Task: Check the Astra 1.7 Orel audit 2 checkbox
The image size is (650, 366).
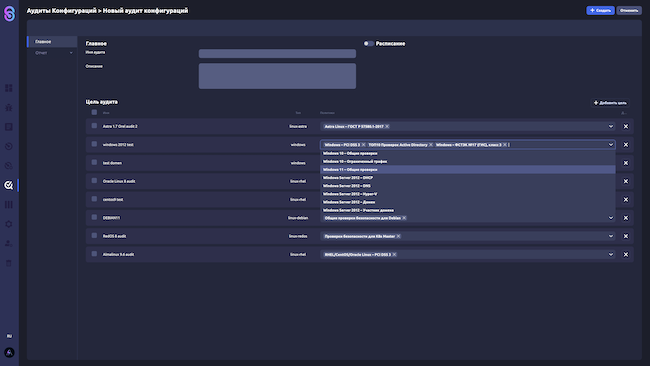Action: point(94,126)
